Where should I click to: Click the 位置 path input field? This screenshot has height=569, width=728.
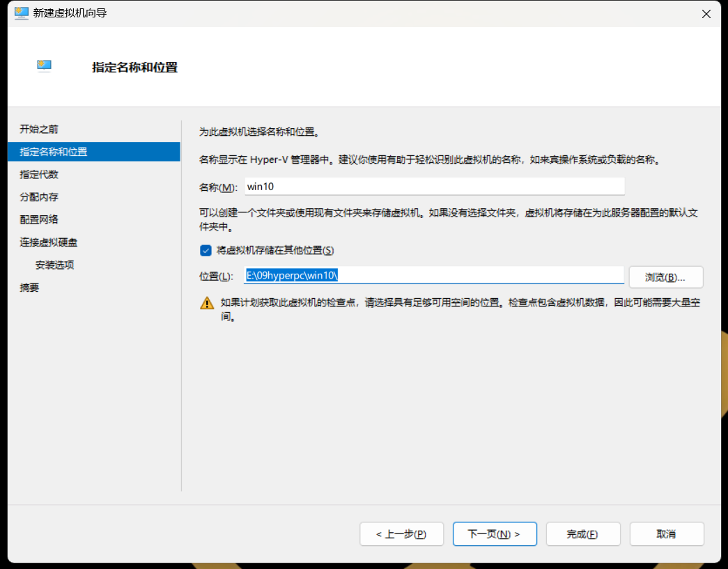tap(435, 275)
